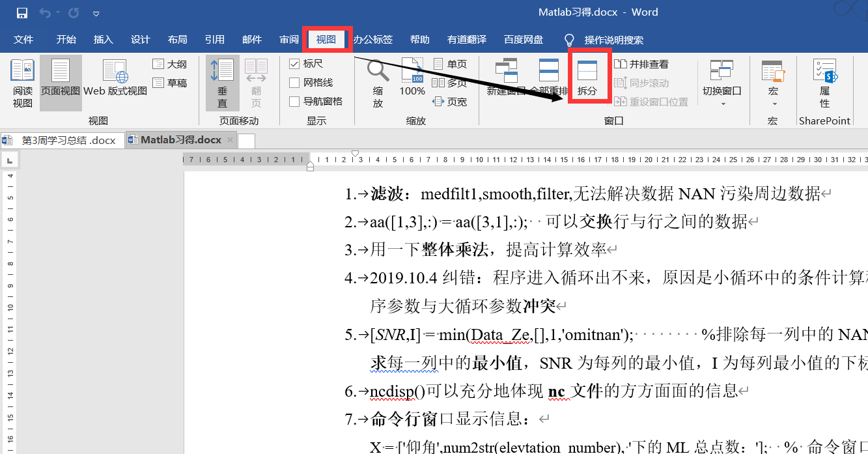The width and height of the screenshot is (868, 454).
Task: Switch to the 审阅 ribbon tab
Action: (289, 40)
